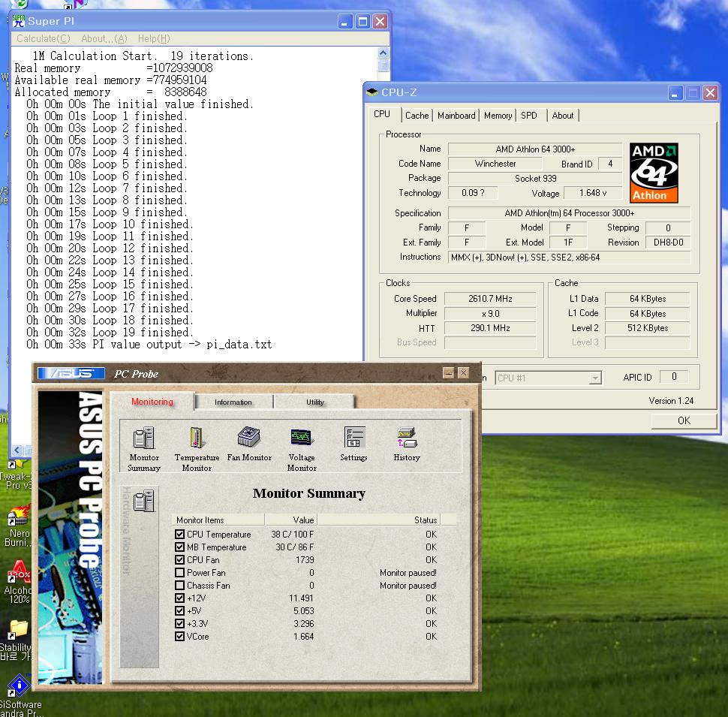
Task: Select the Alcohol 120% desktop shortcut
Action: (x=19, y=583)
